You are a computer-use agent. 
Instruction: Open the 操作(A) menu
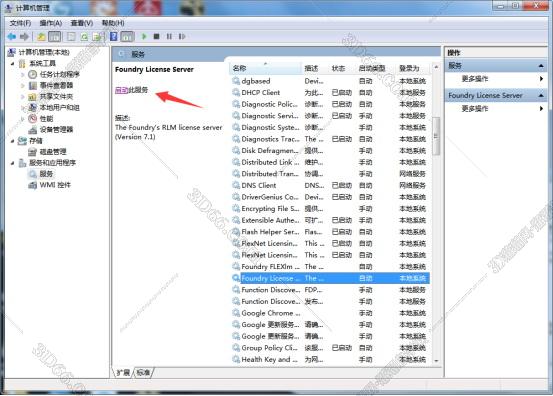tap(51, 23)
